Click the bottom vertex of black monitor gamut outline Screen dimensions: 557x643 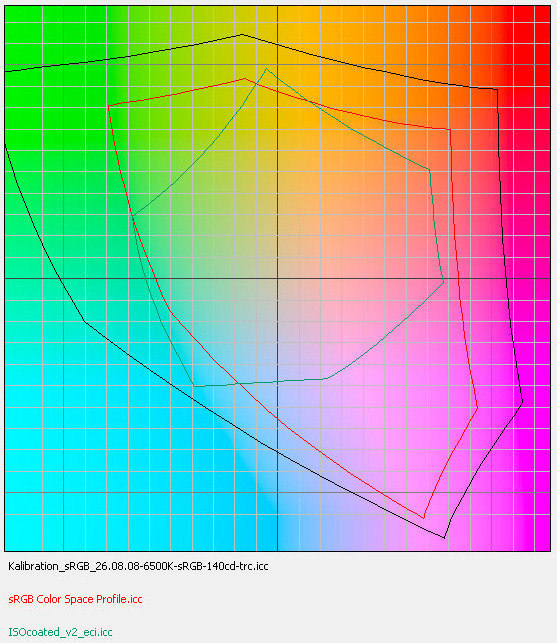444,538
